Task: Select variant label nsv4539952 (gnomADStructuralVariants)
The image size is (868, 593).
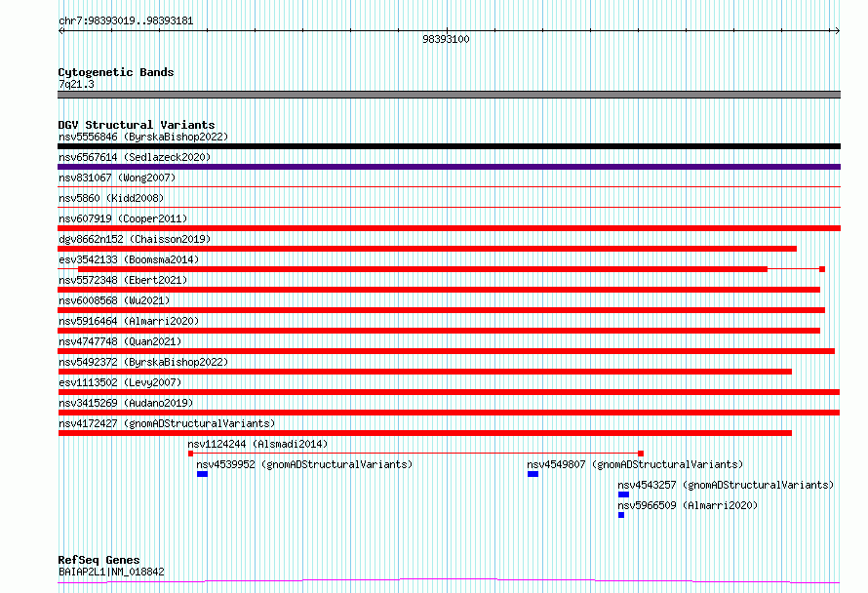Action: [304, 464]
